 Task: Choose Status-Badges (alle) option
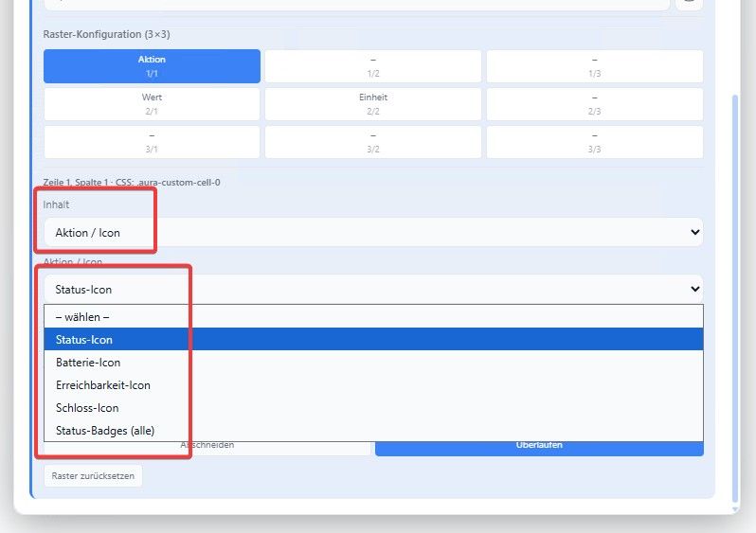[373, 431]
